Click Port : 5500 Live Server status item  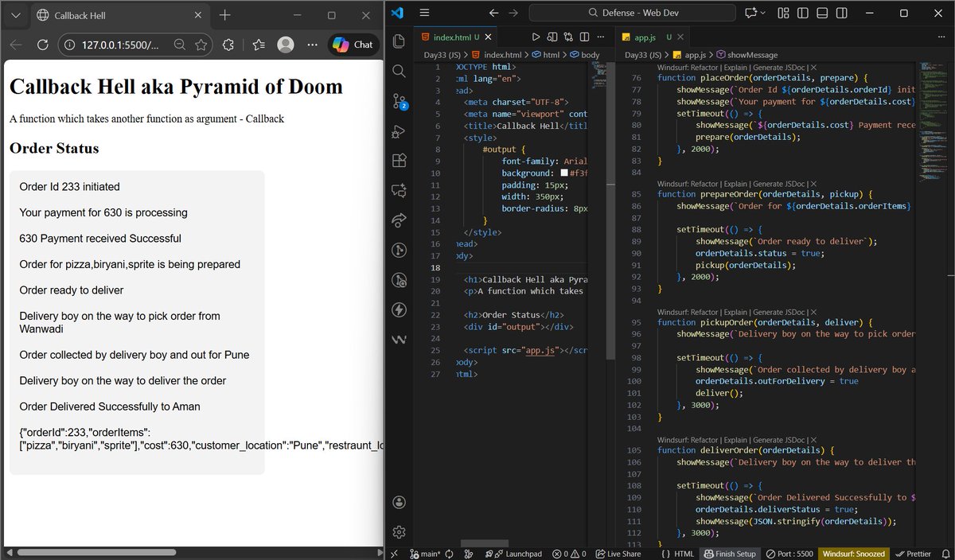(x=789, y=554)
